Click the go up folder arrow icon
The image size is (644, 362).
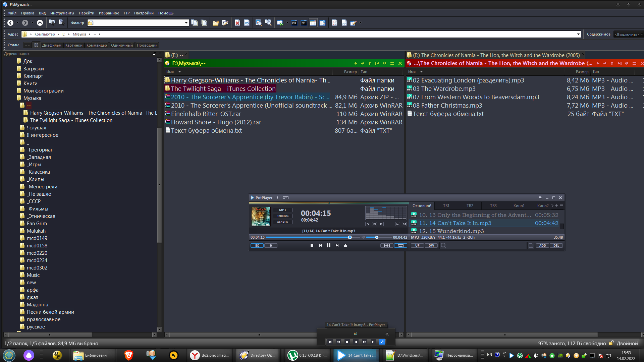pos(40,23)
